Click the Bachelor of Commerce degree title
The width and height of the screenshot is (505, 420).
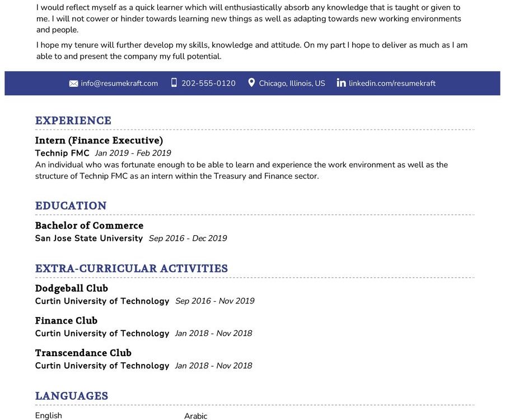[90, 225]
